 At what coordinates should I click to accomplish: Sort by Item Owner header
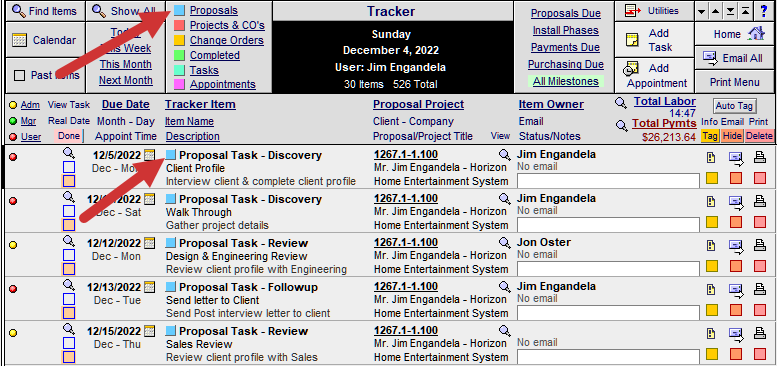(x=551, y=105)
